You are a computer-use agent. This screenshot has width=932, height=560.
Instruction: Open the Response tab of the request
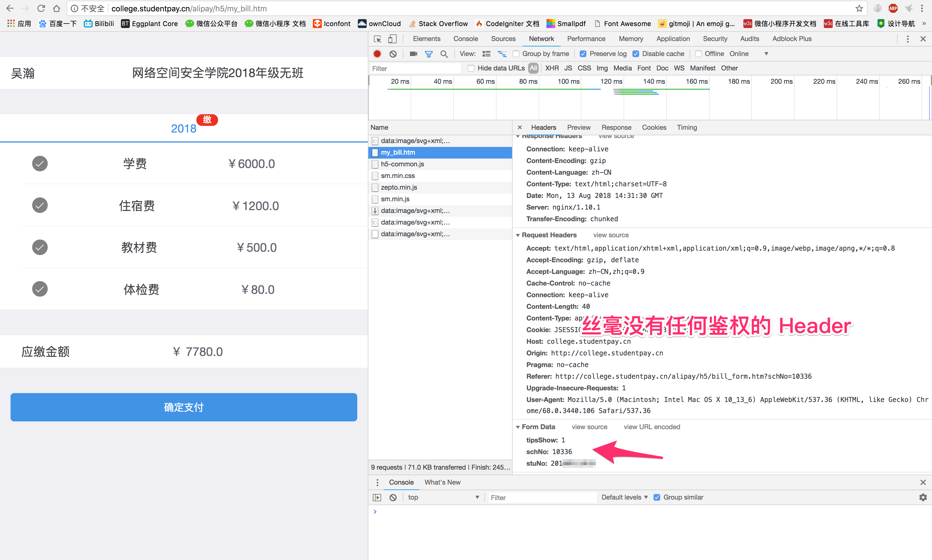[x=616, y=128]
